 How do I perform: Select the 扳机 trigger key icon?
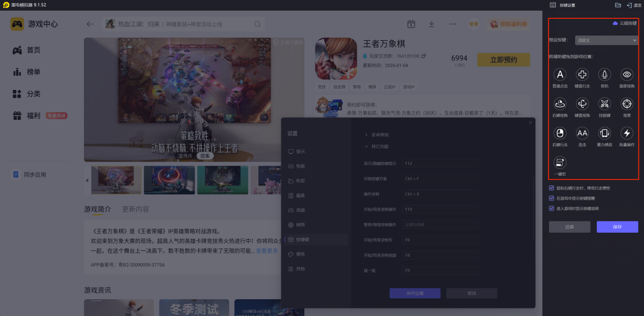[604, 75]
